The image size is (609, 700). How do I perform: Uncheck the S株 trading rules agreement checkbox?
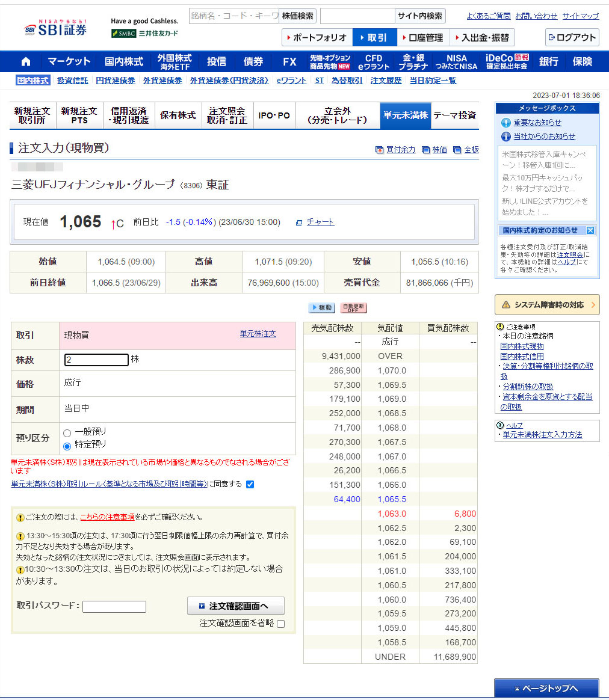[x=250, y=485]
